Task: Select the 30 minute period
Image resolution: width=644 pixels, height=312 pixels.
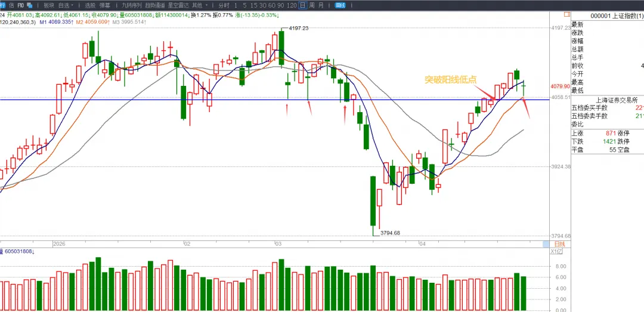Action: pos(262,5)
